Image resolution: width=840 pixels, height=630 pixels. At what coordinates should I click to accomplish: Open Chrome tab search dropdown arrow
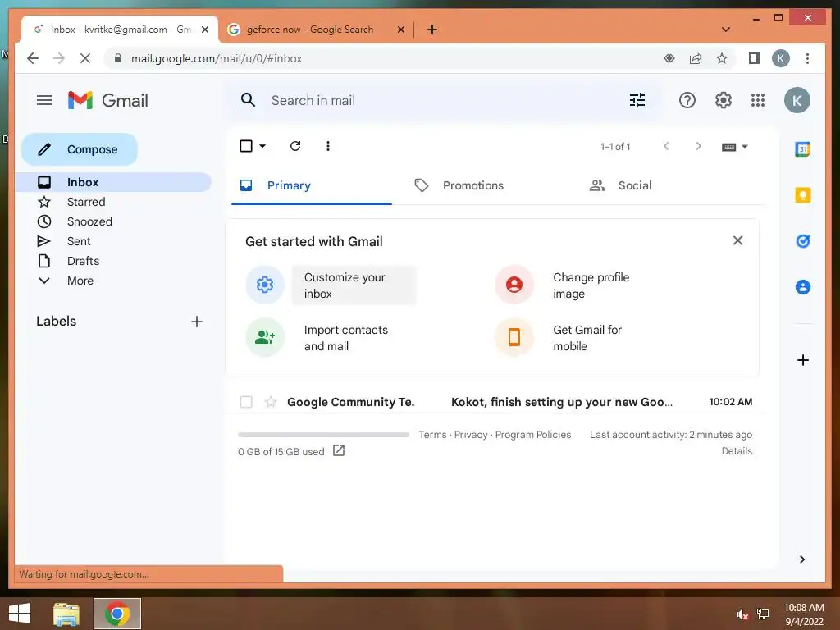pyautogui.click(x=726, y=30)
